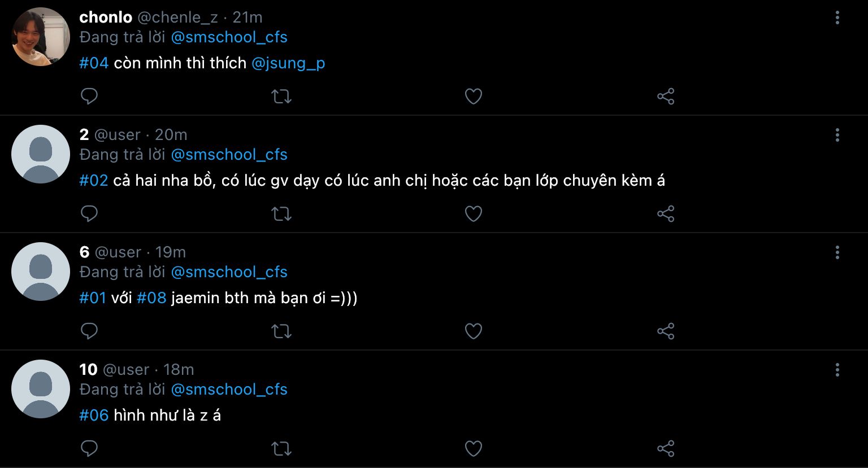Reply to user 10's tweet
Image resolution: width=868 pixels, height=468 pixels.
89,449
